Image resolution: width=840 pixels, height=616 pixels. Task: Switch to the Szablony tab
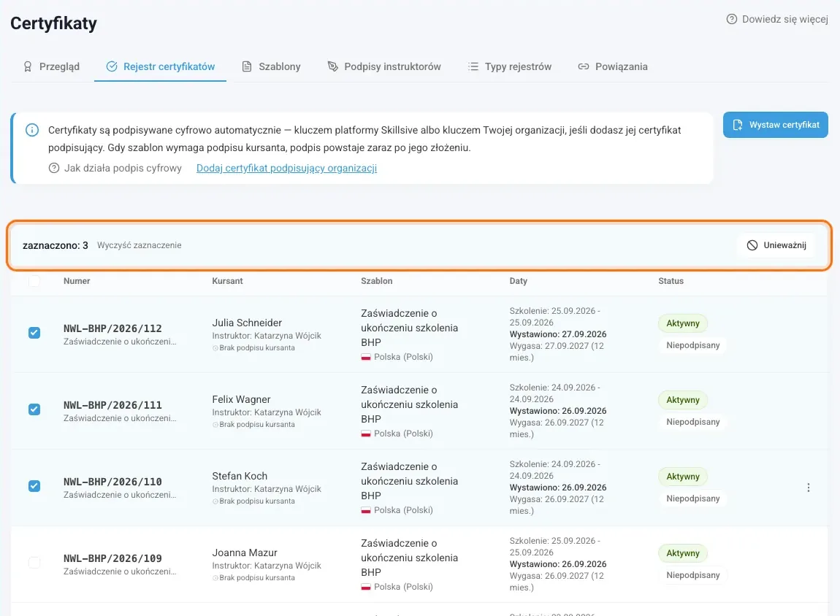point(271,66)
